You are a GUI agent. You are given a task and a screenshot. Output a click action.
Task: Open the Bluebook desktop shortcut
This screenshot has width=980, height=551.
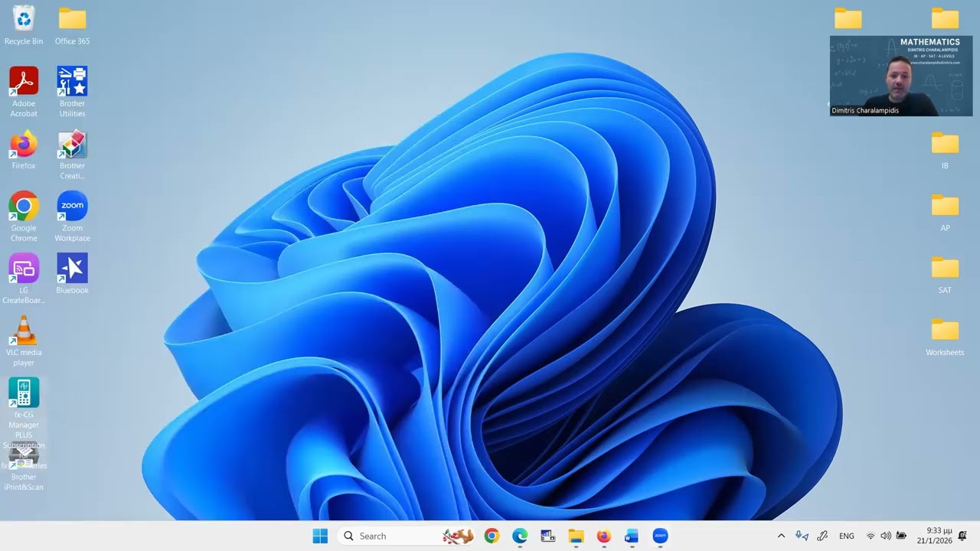pos(72,274)
